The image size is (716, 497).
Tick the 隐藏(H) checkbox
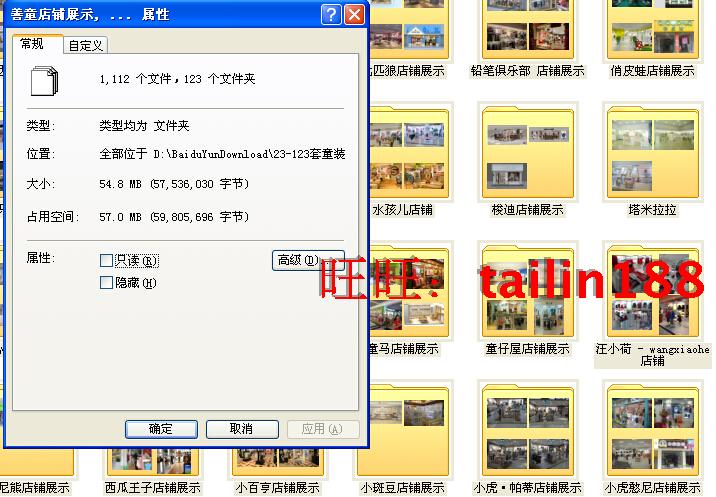click(106, 282)
